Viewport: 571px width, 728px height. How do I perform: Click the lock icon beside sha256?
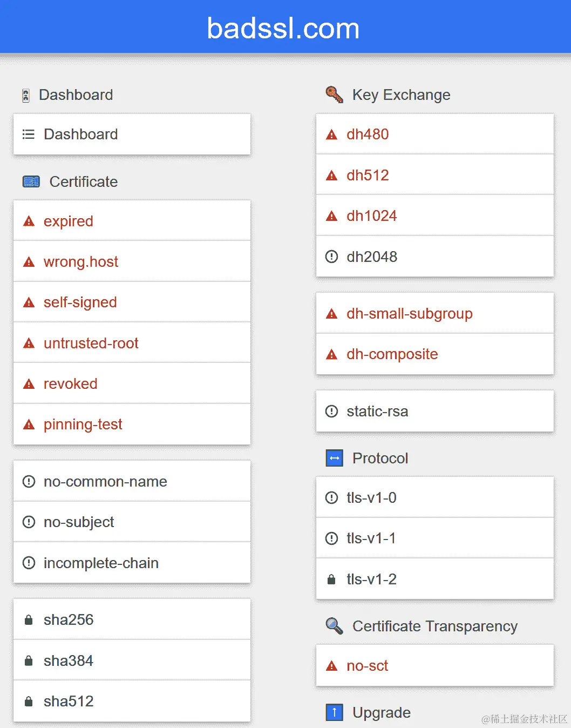(29, 620)
